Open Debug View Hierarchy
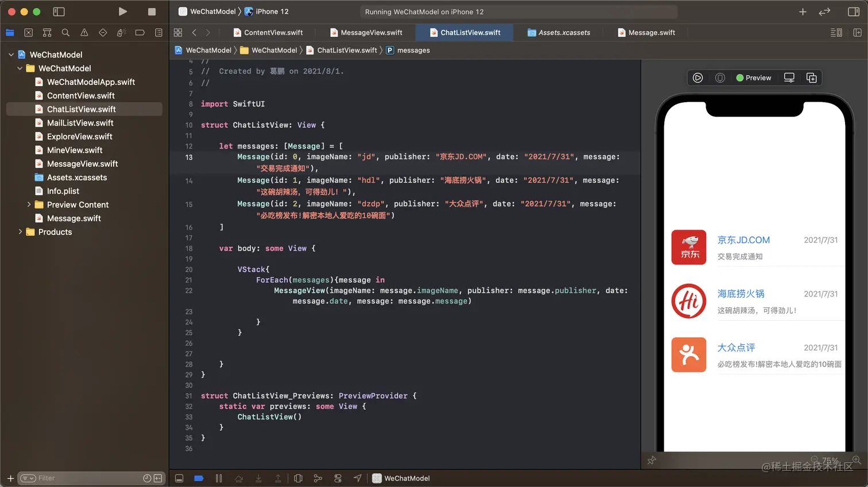 (298, 478)
